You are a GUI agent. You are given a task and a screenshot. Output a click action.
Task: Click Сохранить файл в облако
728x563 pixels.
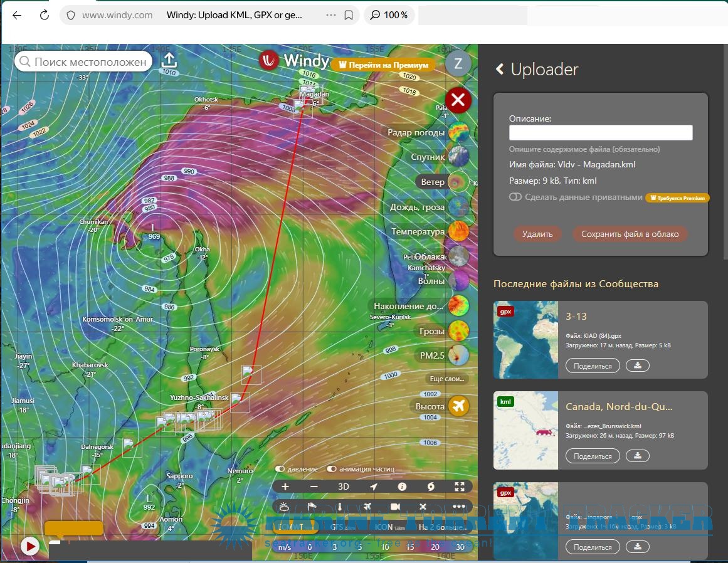tap(630, 234)
